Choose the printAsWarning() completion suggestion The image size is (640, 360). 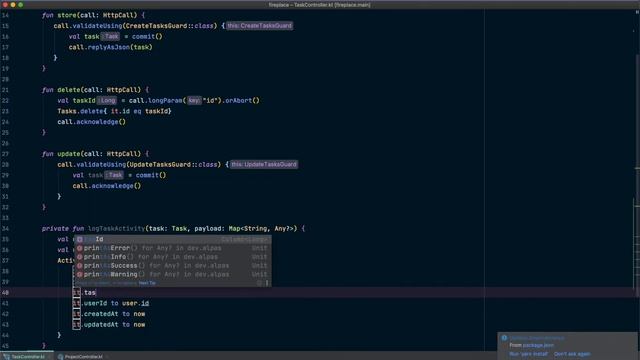tap(172, 275)
